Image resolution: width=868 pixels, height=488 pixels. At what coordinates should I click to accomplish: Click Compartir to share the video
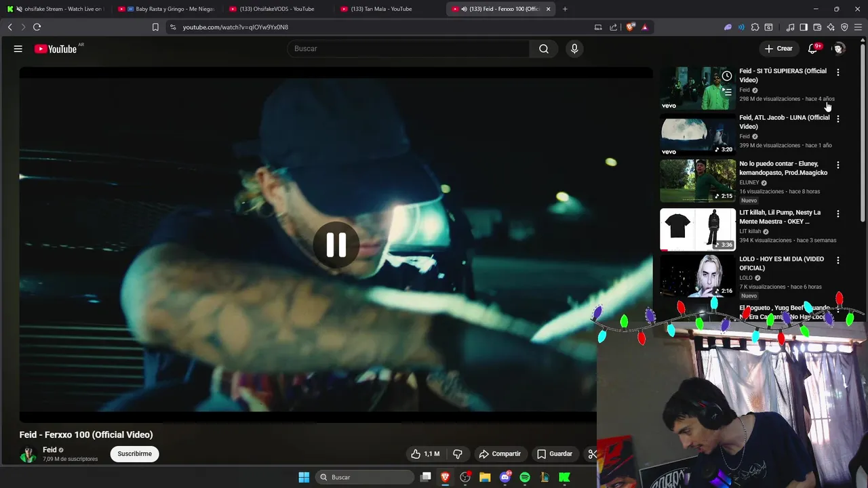click(500, 454)
